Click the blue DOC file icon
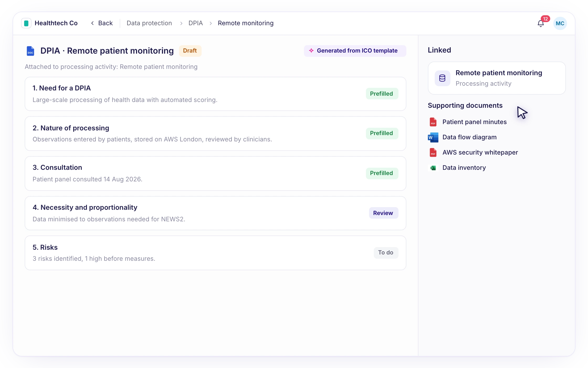588x368 pixels. point(30,51)
